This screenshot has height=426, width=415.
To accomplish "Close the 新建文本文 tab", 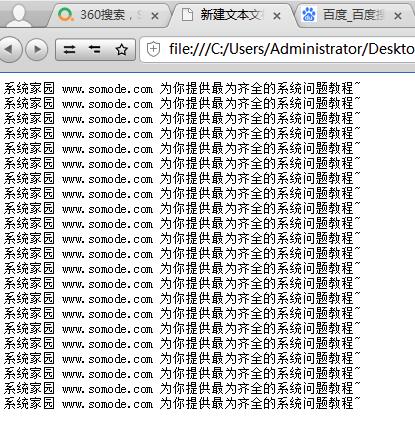I will point(277,16).
